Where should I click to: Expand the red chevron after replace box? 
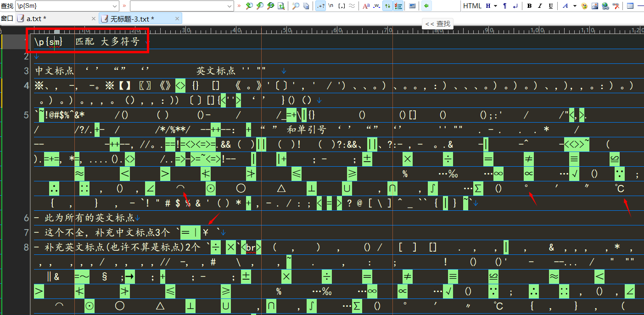(239, 6)
